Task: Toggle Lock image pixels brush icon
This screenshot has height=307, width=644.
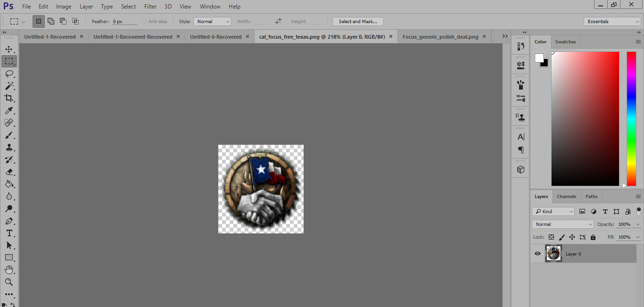Action: point(561,237)
